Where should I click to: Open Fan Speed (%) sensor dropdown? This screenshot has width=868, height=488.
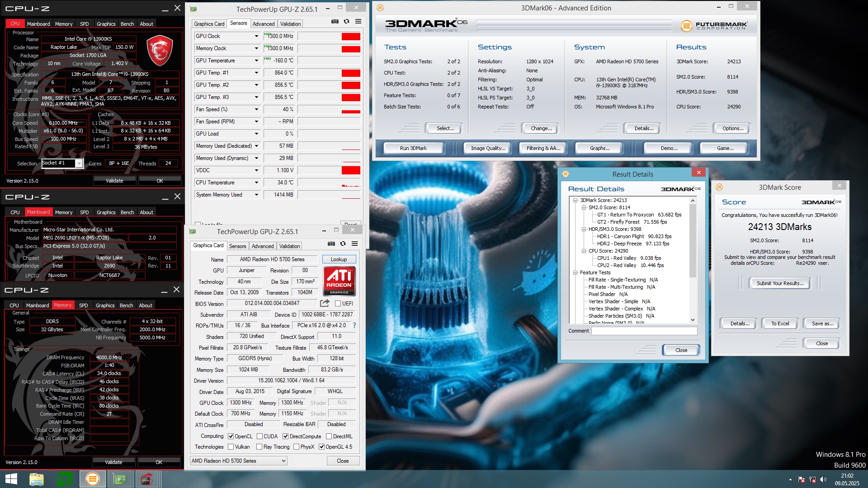[256, 109]
